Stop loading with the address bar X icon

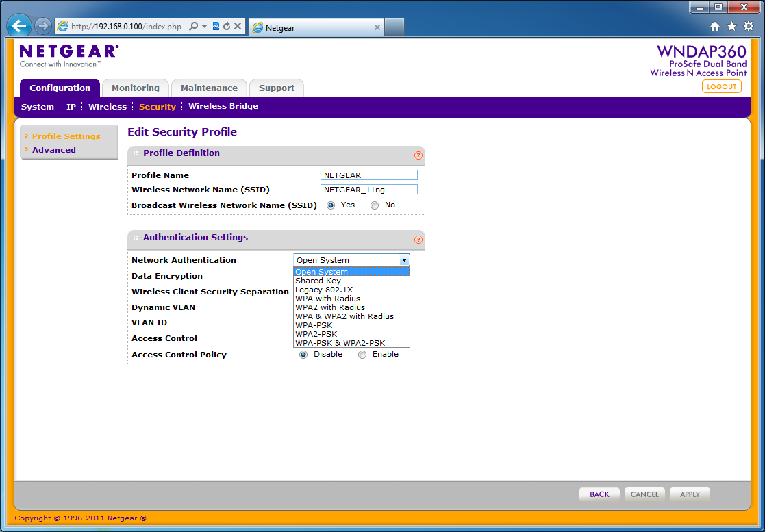pos(238,26)
